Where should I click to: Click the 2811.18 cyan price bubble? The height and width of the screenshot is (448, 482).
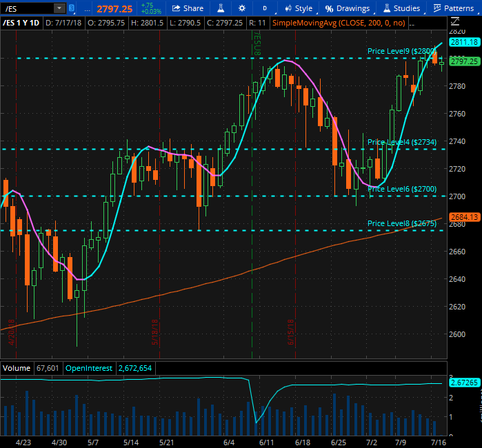[465, 42]
